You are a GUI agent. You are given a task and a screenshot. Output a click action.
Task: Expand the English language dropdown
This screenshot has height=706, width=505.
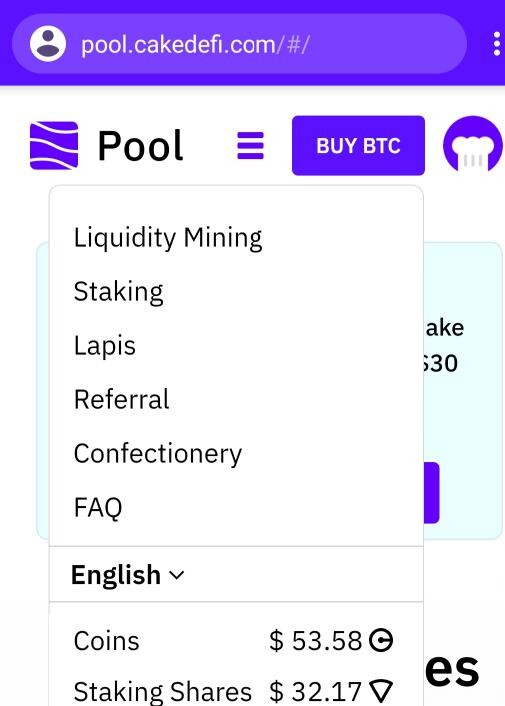click(x=128, y=575)
